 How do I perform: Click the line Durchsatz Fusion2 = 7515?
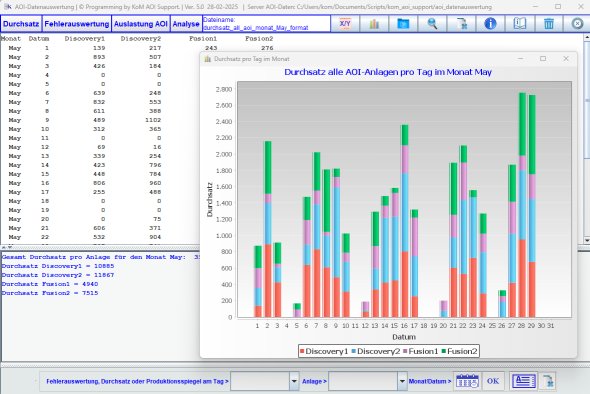pos(50,293)
